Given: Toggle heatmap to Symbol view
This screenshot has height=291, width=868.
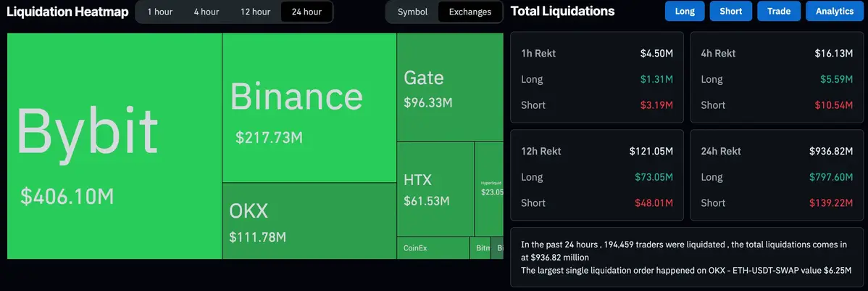Looking at the screenshot, I should click(412, 12).
